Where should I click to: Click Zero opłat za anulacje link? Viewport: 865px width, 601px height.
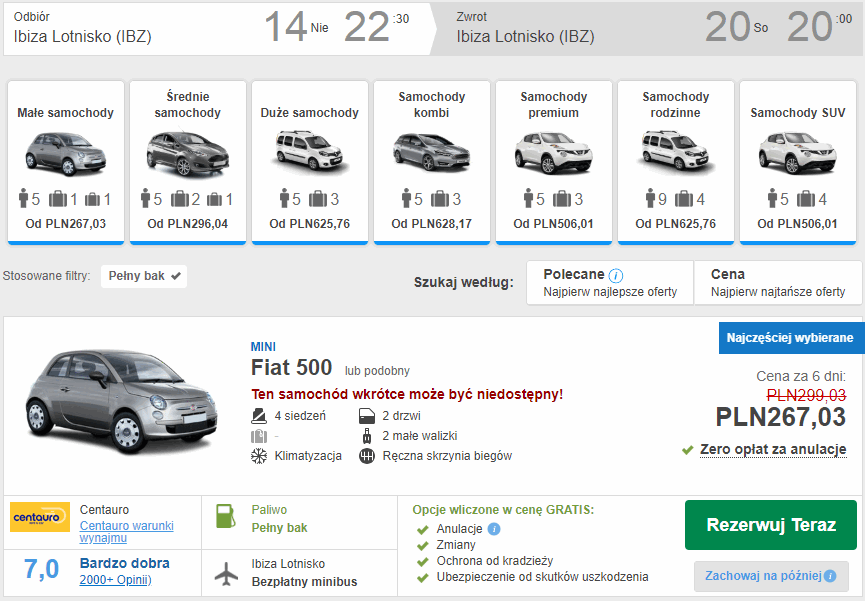[x=773, y=450]
